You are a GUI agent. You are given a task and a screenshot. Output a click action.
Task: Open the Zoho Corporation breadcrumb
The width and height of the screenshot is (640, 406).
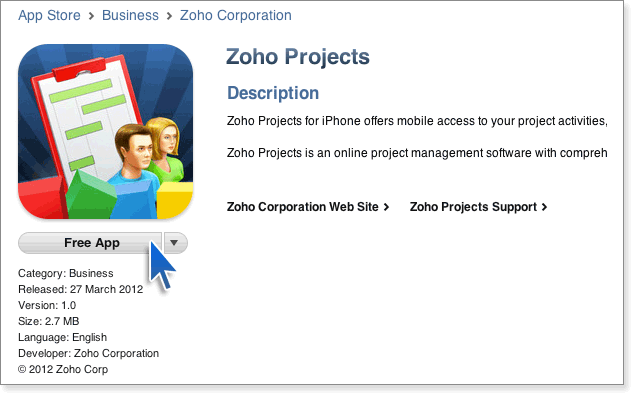click(x=236, y=16)
